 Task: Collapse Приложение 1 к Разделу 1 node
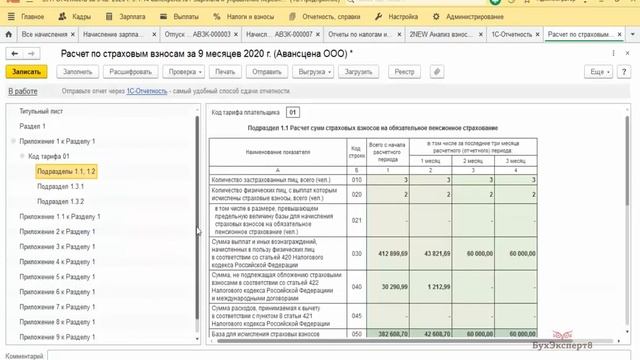[x=13, y=141]
